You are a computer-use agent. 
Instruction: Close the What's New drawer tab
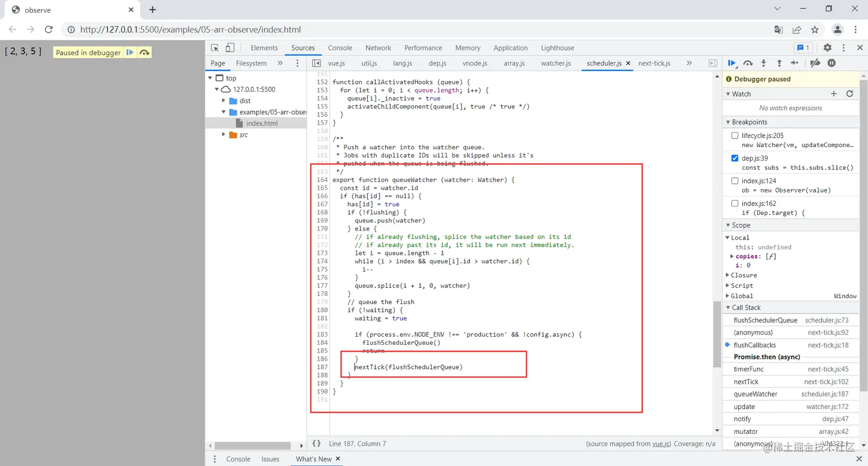click(x=338, y=459)
